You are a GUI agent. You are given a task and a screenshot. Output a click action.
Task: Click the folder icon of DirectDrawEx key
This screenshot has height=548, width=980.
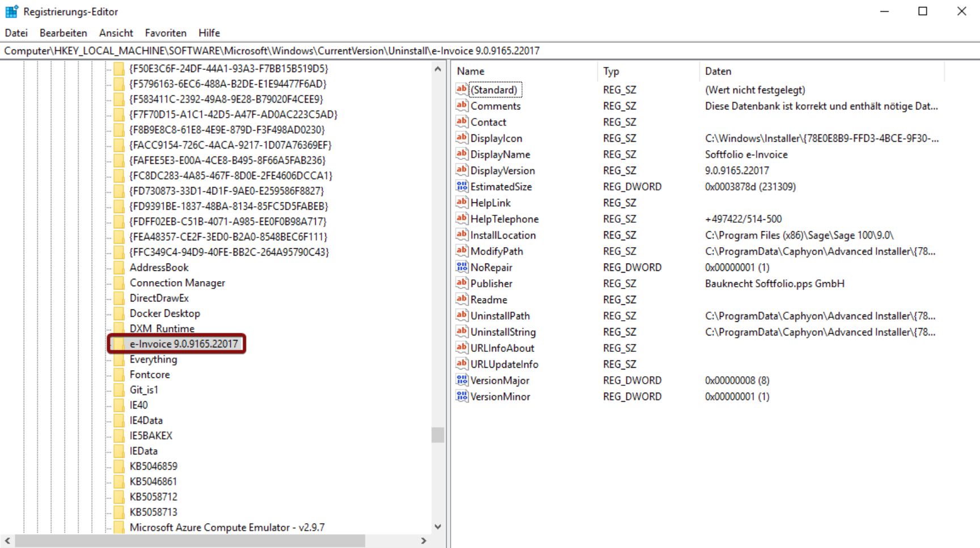click(119, 298)
